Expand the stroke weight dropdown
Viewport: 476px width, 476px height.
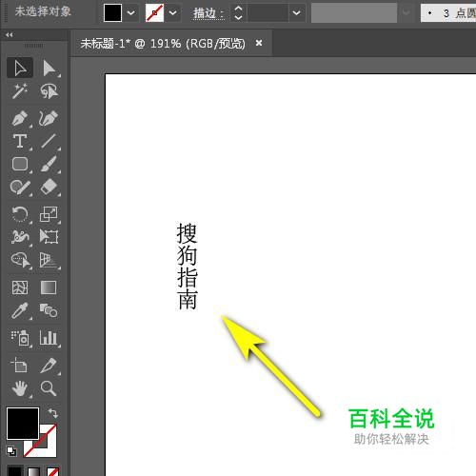click(297, 13)
